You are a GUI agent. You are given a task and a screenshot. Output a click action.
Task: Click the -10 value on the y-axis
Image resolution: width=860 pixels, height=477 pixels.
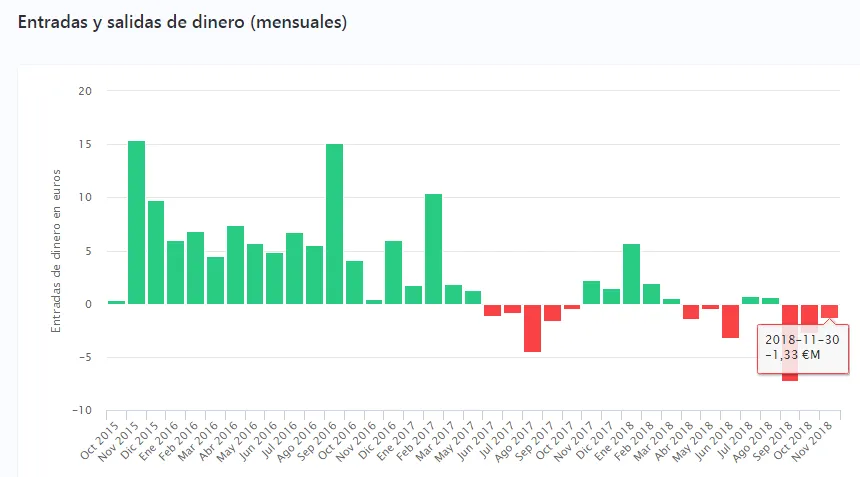[81, 410]
